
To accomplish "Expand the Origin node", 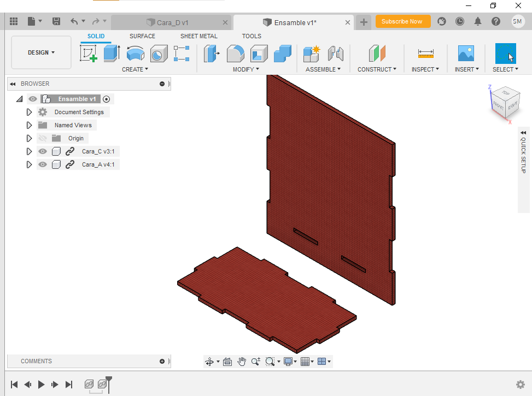I will pyautogui.click(x=29, y=138).
